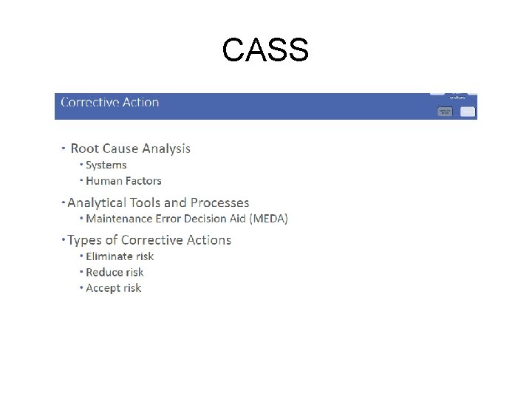Viewport: 532px width, 399px height.
Task: Click bullet marker before Types of Corrective Actions
Action: click(x=63, y=240)
